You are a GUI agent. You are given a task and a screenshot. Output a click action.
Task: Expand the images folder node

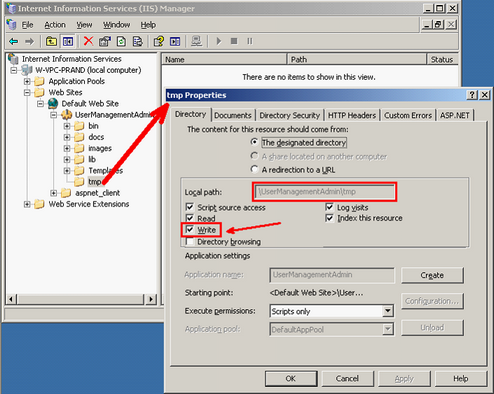coord(67,148)
